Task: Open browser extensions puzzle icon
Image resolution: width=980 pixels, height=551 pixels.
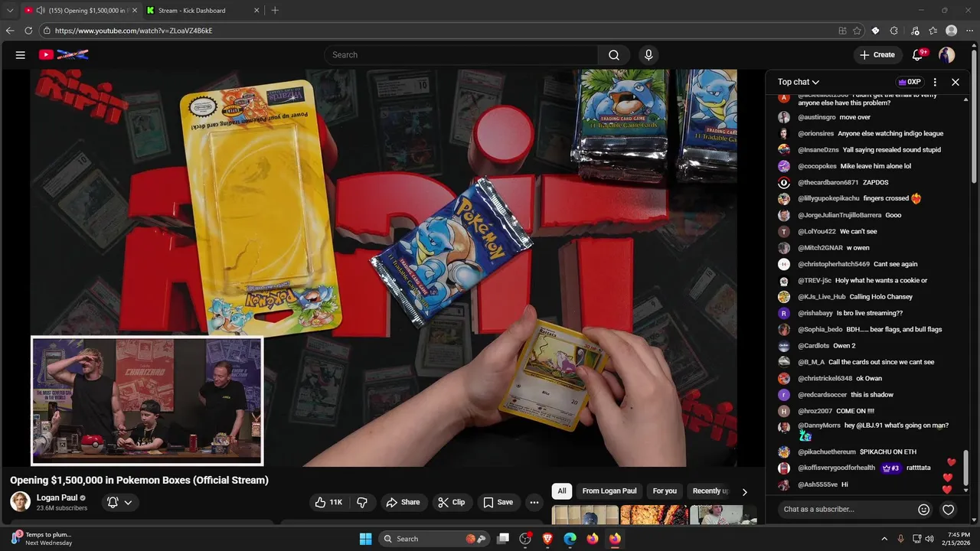Action: (894, 31)
